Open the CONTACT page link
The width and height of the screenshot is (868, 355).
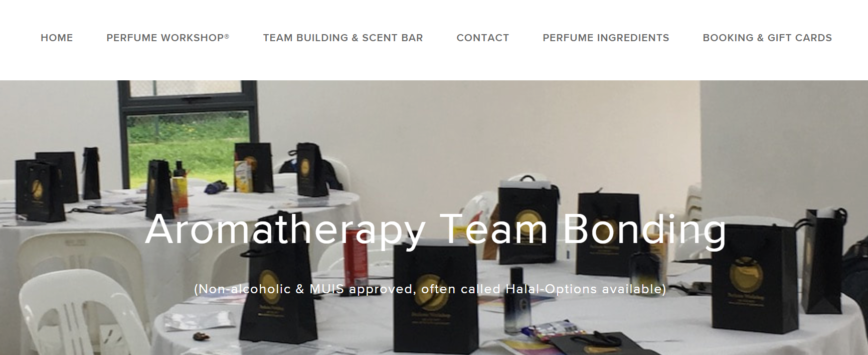[x=482, y=38]
